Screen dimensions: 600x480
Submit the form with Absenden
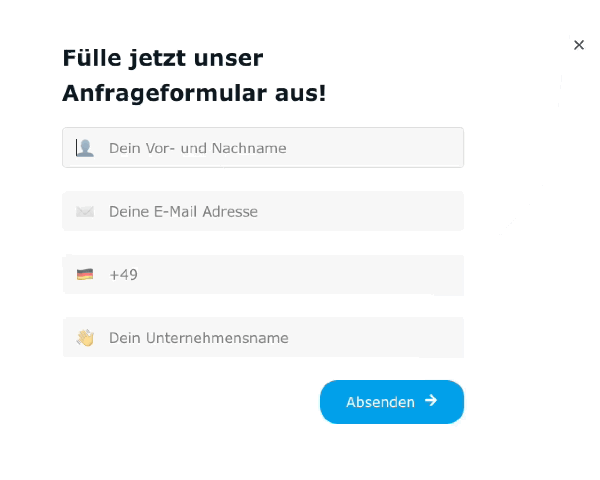(x=392, y=402)
